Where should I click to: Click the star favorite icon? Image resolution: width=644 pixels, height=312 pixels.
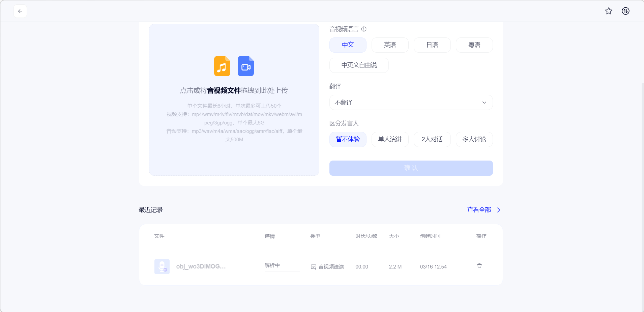pos(609,11)
